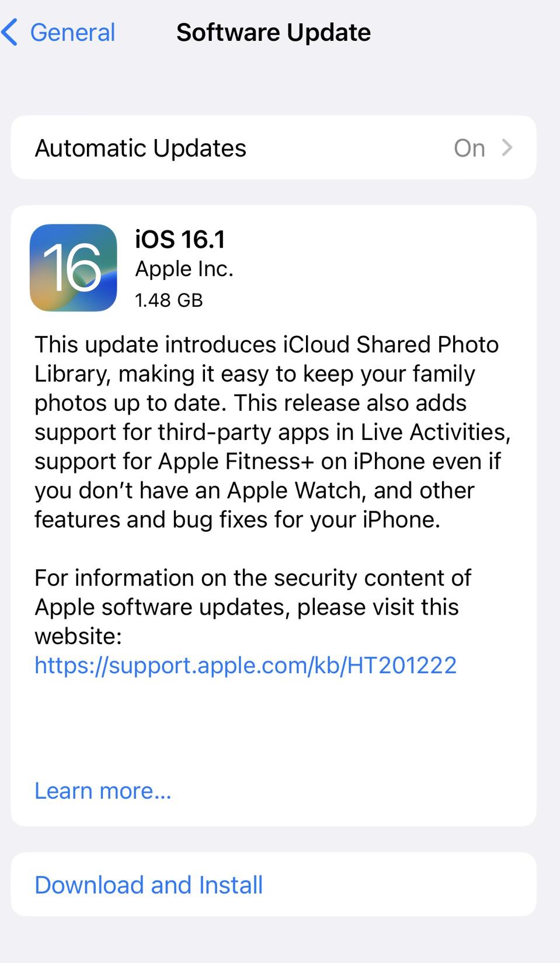This screenshot has height=963, width=560.
Task: Tap the words Live Activities in description
Action: click(x=435, y=432)
